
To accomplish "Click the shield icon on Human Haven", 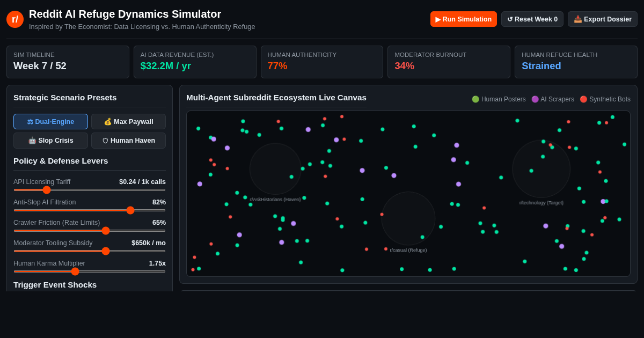I will click(x=105, y=141).
